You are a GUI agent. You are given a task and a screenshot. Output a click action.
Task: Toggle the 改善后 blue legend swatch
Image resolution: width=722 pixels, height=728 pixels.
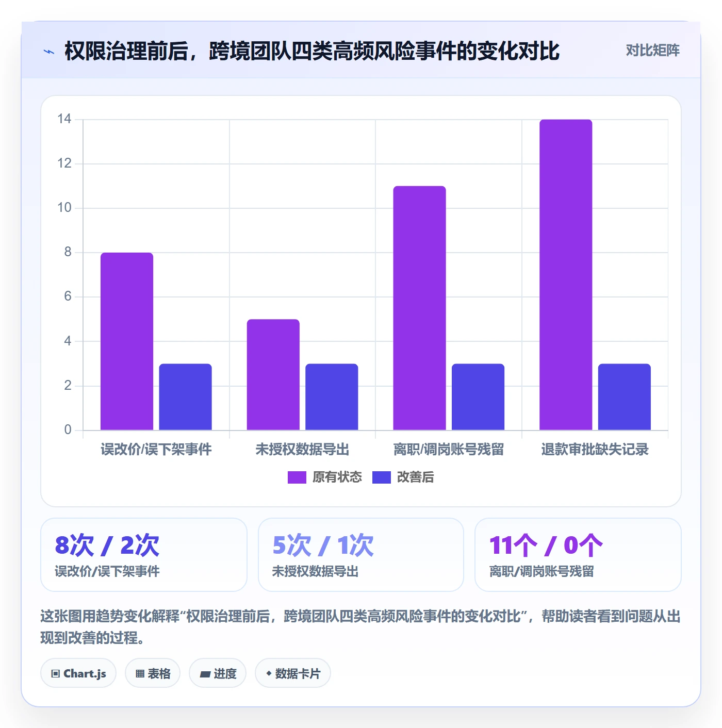click(381, 477)
